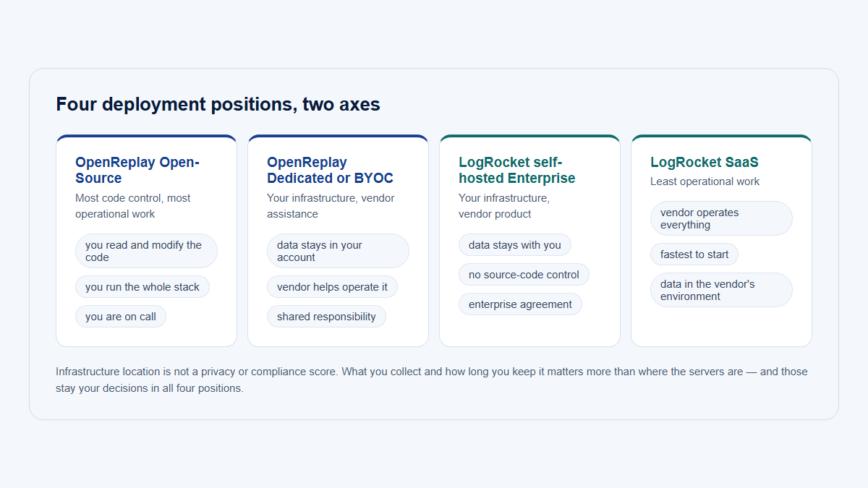This screenshot has width=868, height=488.
Task: Select the 'vendor helps operate it' pill
Action: click(332, 287)
